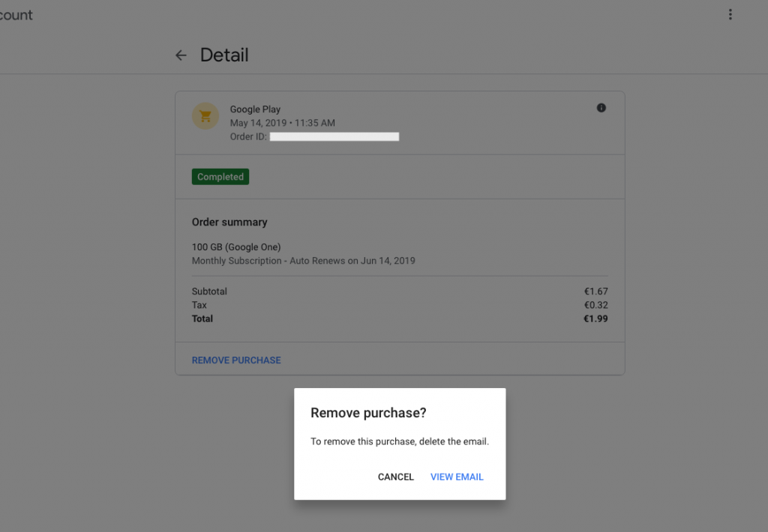Click the green Completed status badge
This screenshot has height=532, width=768.
tap(220, 177)
